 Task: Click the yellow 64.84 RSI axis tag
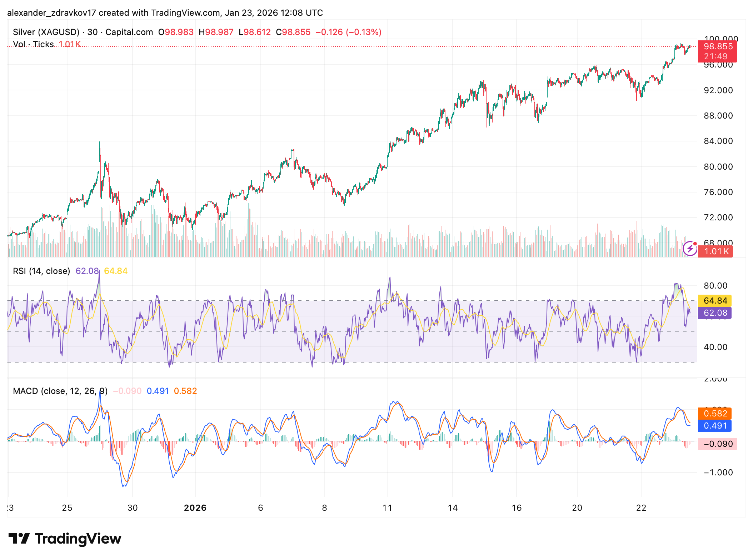point(715,301)
